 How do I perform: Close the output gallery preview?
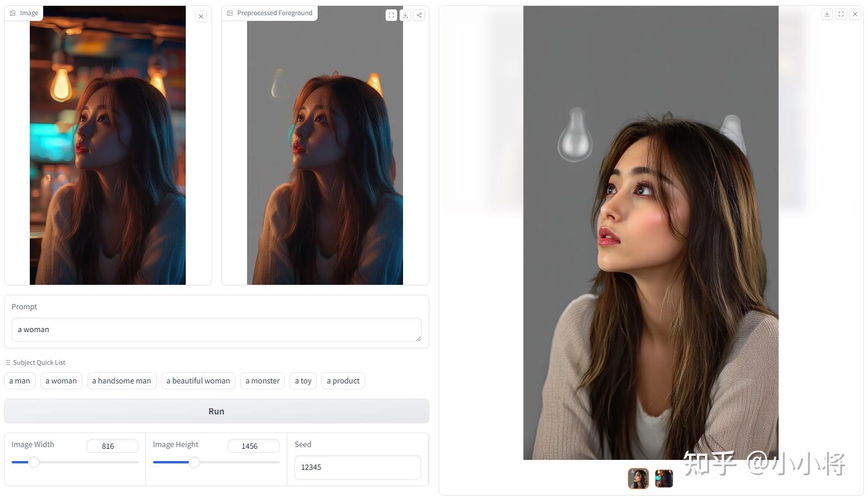[x=855, y=14]
